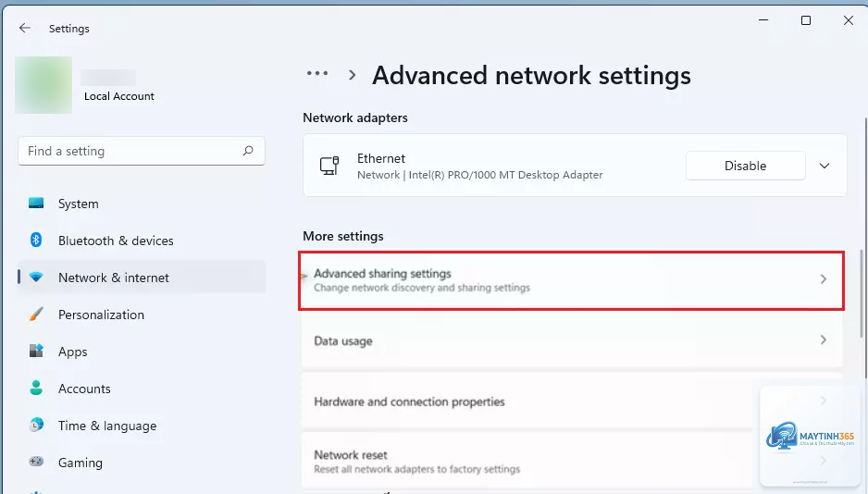The image size is (868, 494).
Task: Open Advanced sharing settings chevron
Action: pyautogui.click(x=824, y=278)
